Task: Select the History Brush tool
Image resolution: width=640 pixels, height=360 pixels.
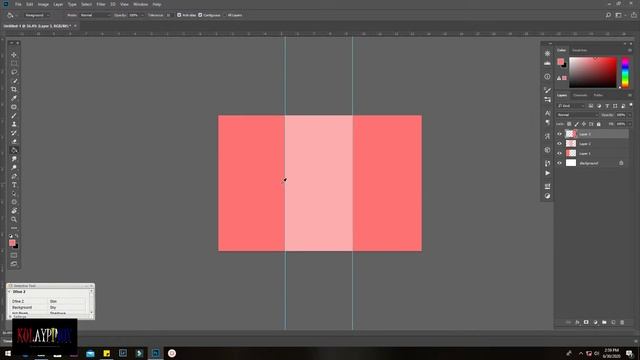Action: (14, 133)
